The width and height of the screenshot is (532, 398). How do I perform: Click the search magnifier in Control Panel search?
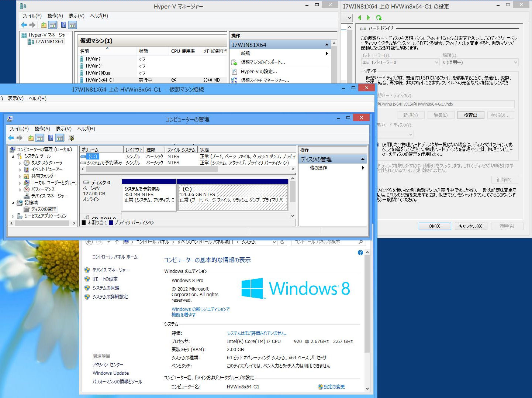click(360, 242)
